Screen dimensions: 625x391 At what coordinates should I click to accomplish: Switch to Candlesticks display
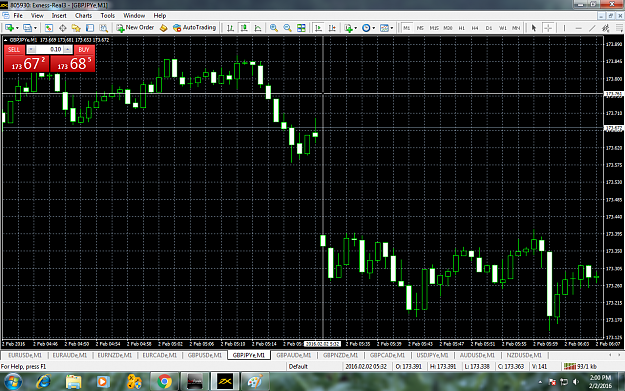coord(244,28)
